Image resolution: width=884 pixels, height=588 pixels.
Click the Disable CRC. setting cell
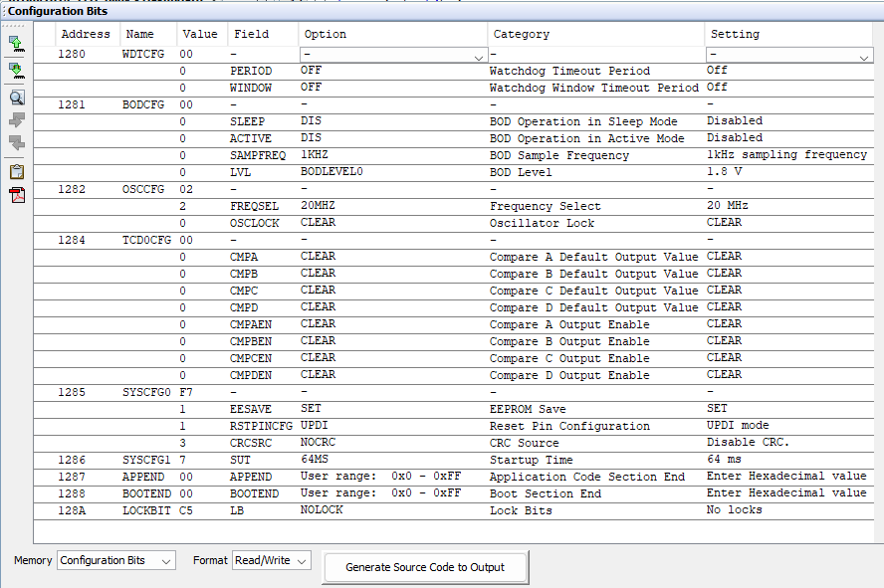(x=749, y=442)
